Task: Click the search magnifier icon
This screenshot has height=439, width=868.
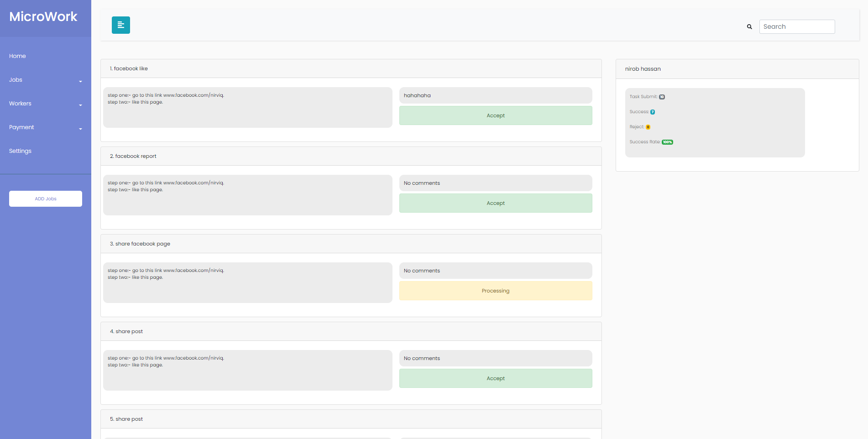Action: (x=749, y=26)
